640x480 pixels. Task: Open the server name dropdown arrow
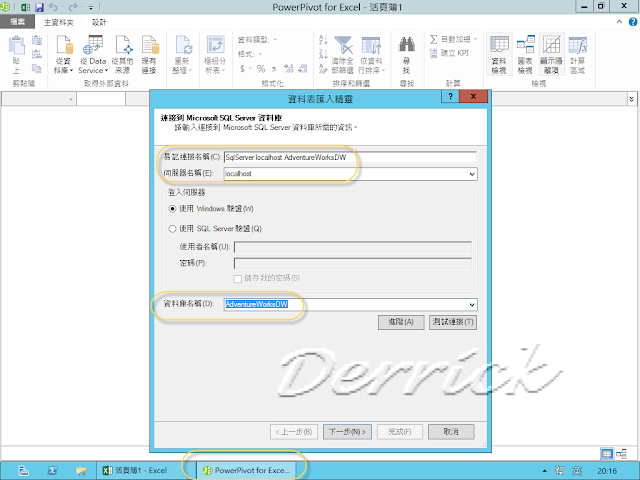click(472, 174)
